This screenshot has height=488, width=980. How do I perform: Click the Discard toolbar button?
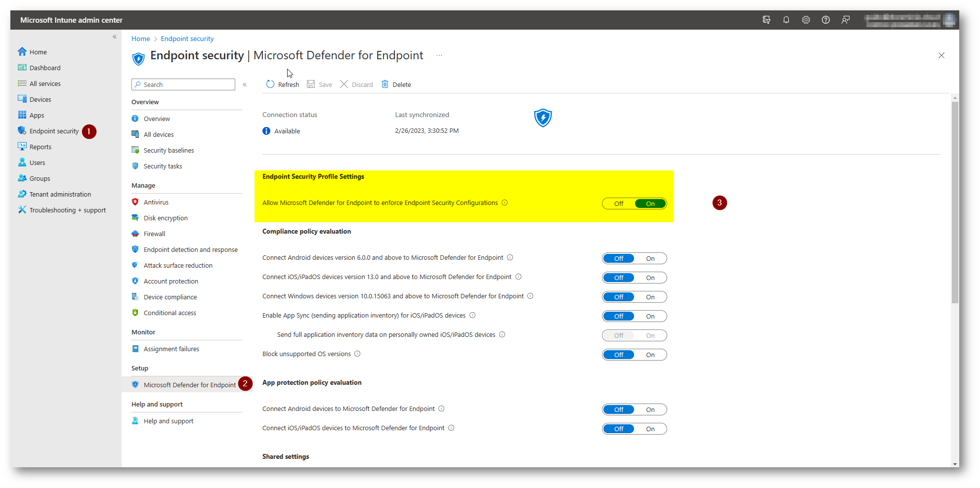click(356, 84)
